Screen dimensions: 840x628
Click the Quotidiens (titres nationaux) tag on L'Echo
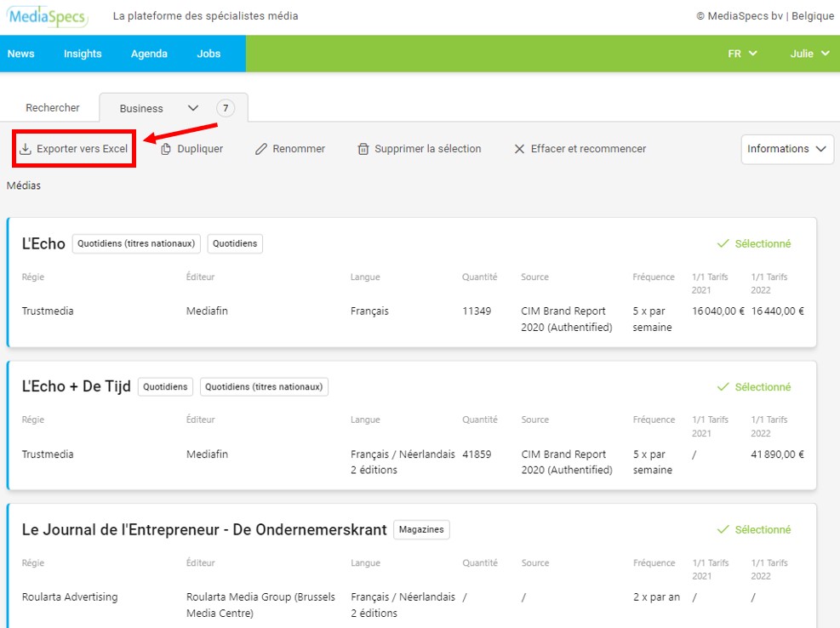pyautogui.click(x=136, y=244)
